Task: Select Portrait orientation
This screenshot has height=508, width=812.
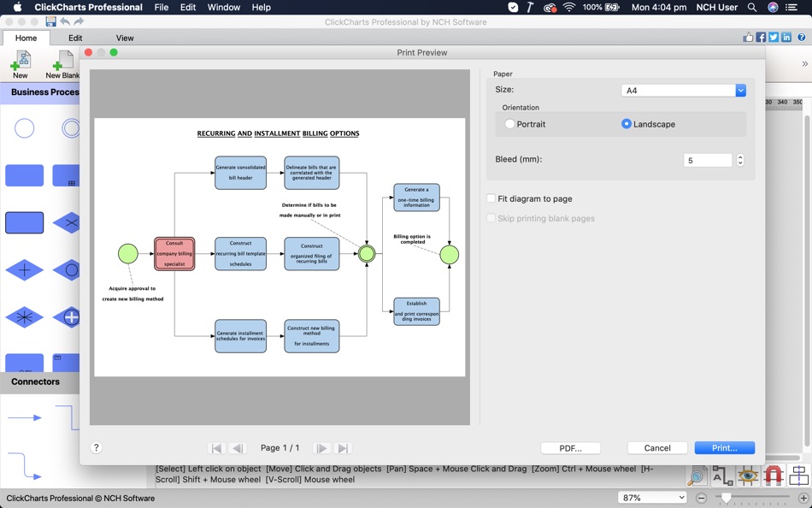Action: (525, 124)
